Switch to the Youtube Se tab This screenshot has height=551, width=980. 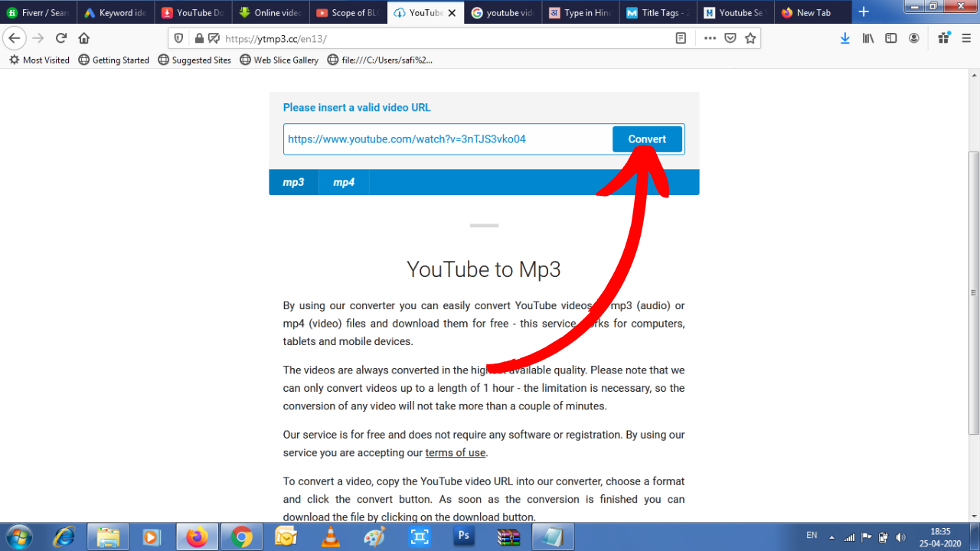(x=735, y=12)
